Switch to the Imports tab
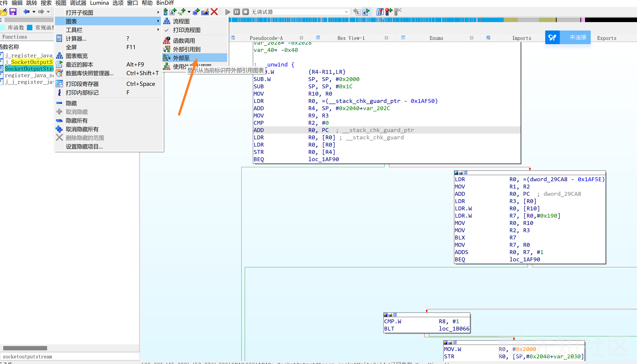The width and height of the screenshot is (637, 364). point(521,38)
